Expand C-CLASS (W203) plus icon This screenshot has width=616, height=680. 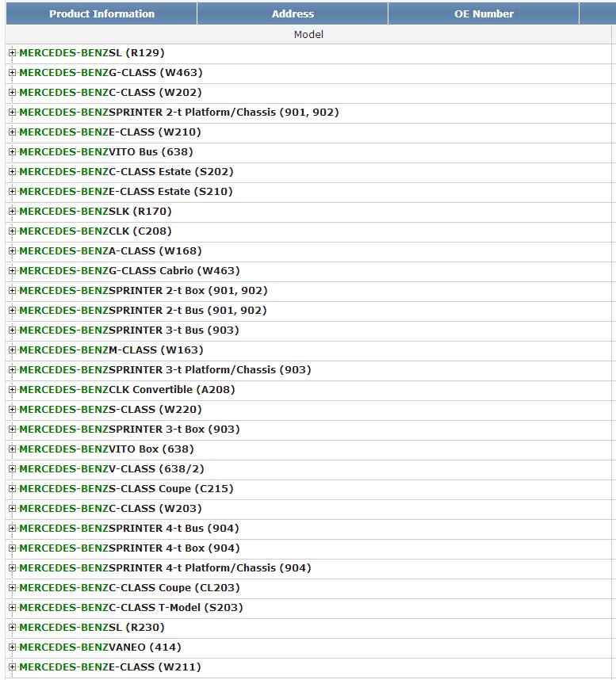(12, 508)
